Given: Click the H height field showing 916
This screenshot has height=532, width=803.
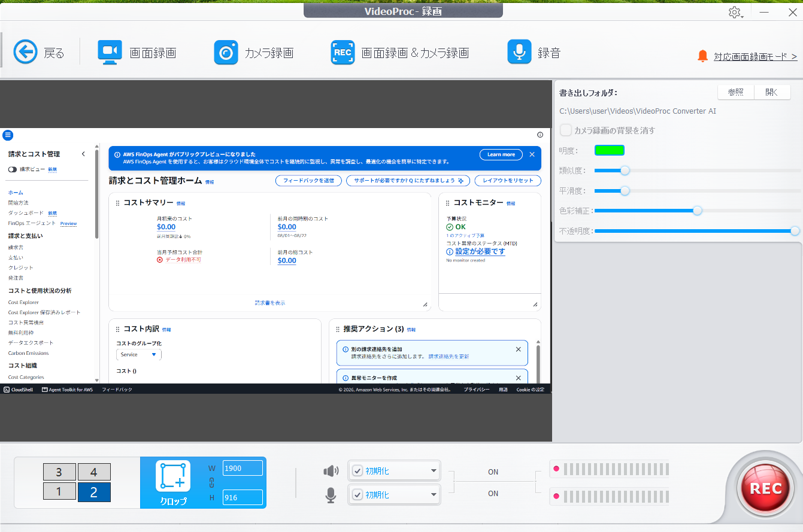Looking at the screenshot, I should (243, 497).
